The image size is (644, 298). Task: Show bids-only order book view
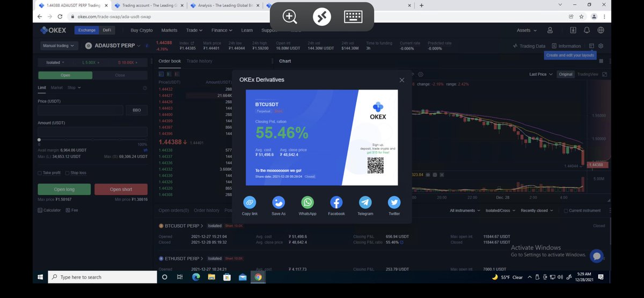pyautogui.click(x=169, y=74)
